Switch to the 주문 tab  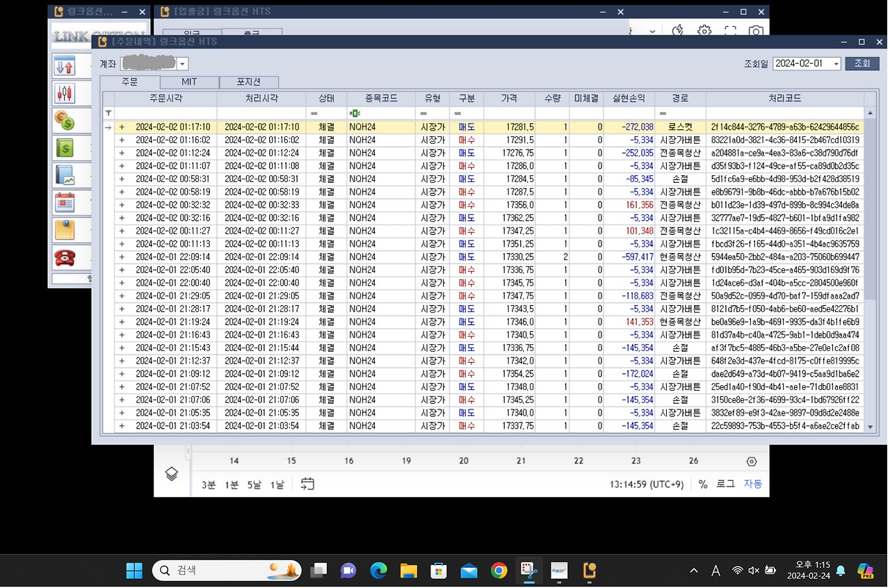[130, 82]
